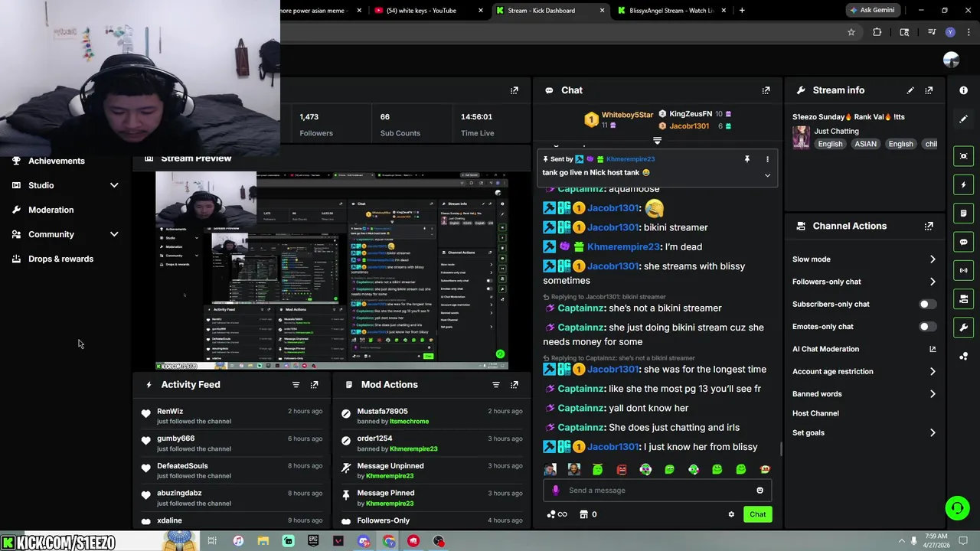Switch to white keys YouTube tab
The width and height of the screenshot is (980, 551).
[x=429, y=11]
